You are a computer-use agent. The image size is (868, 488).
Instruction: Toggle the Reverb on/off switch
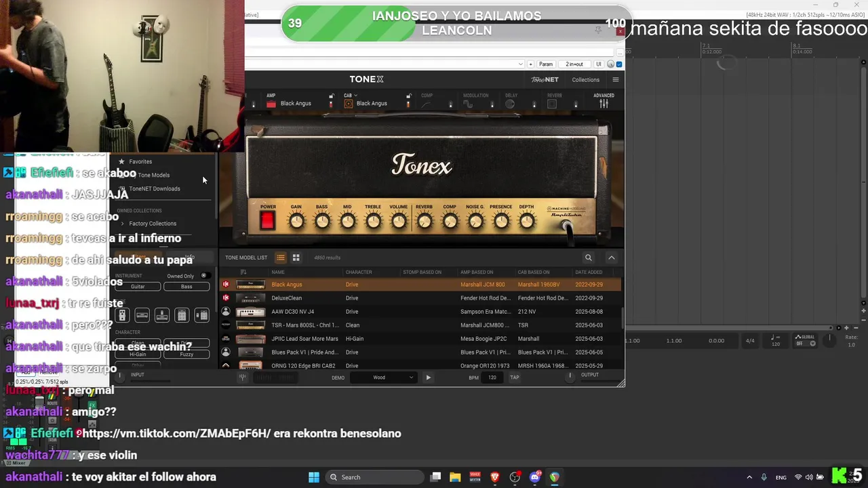576,104
